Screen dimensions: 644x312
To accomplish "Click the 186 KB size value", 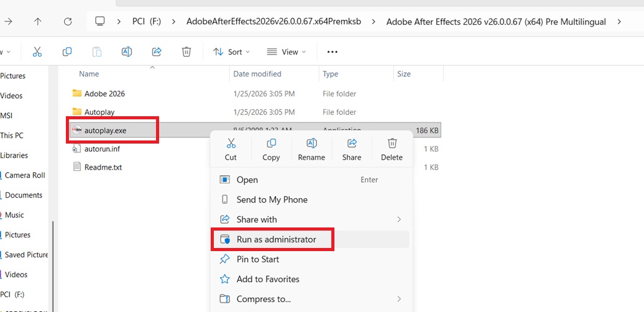I will [x=427, y=131].
